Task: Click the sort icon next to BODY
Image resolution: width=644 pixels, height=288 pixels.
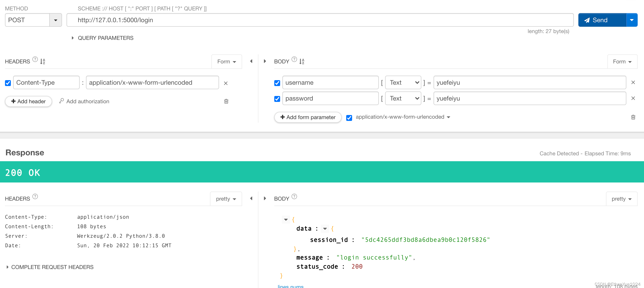Action: (x=302, y=61)
